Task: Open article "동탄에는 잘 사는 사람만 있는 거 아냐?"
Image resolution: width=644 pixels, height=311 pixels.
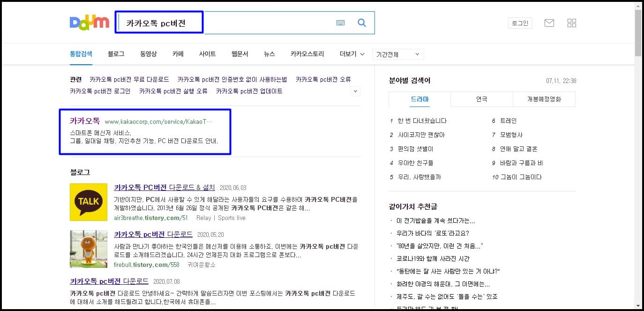Action: (x=448, y=271)
